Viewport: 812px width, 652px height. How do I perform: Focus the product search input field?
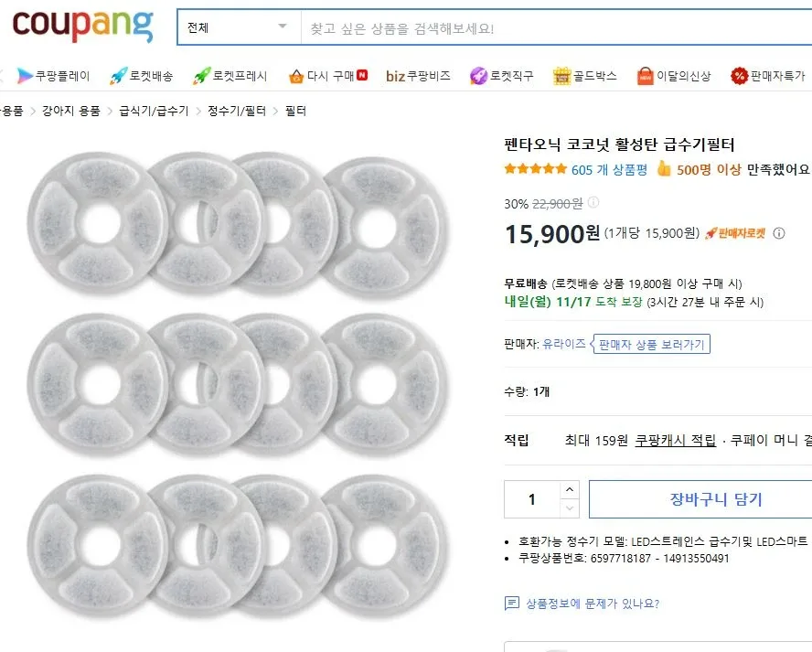(549, 27)
